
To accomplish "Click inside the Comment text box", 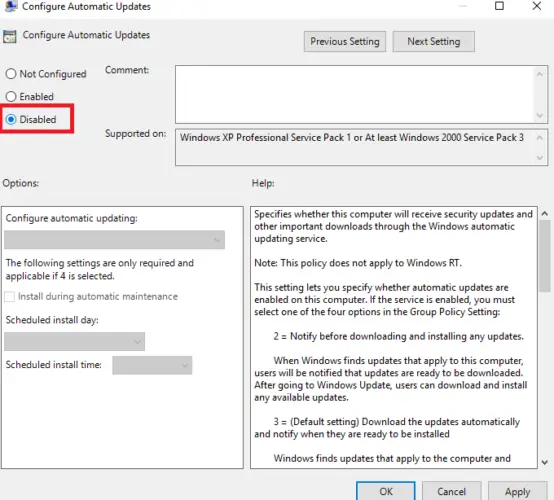I will coord(355,94).
